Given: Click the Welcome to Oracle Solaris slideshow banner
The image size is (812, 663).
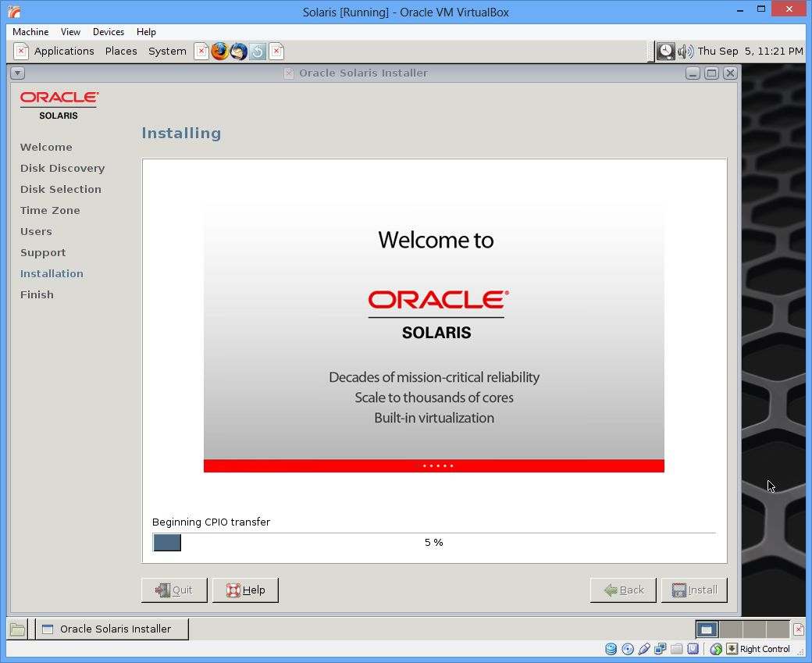Looking at the screenshot, I should pyautogui.click(x=434, y=337).
